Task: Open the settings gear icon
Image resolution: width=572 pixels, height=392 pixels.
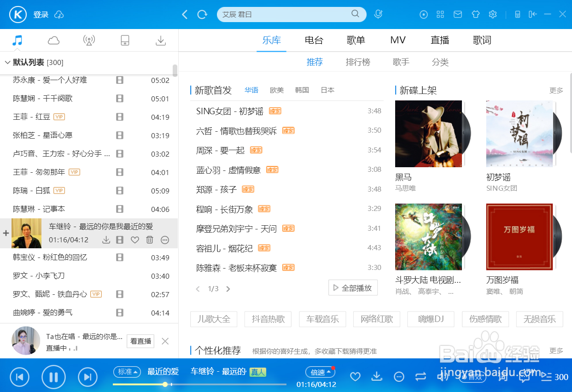Action: pos(493,14)
